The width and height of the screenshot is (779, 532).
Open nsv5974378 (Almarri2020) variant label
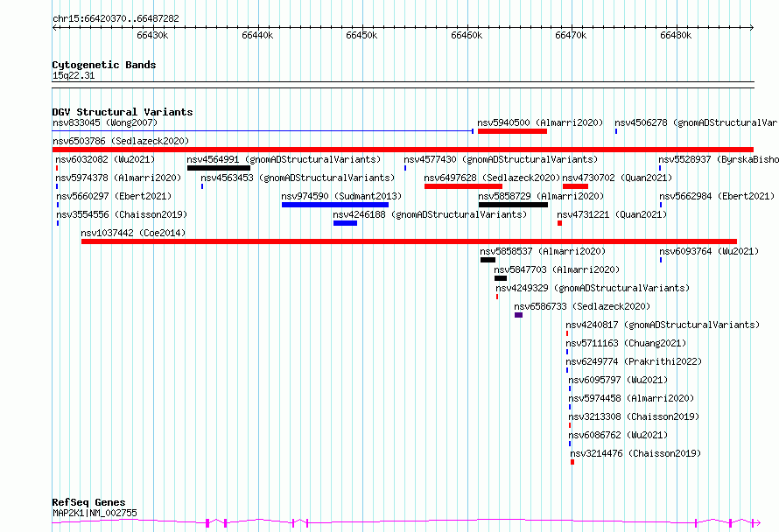[118, 178]
